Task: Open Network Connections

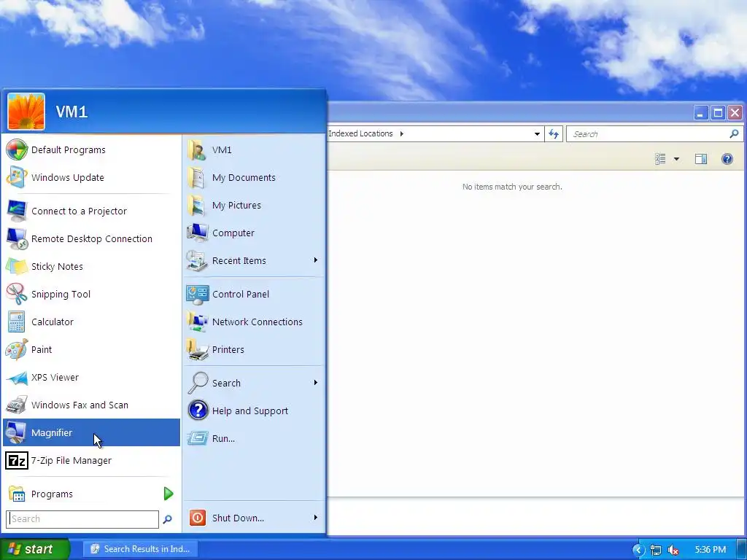Action: coord(254,322)
